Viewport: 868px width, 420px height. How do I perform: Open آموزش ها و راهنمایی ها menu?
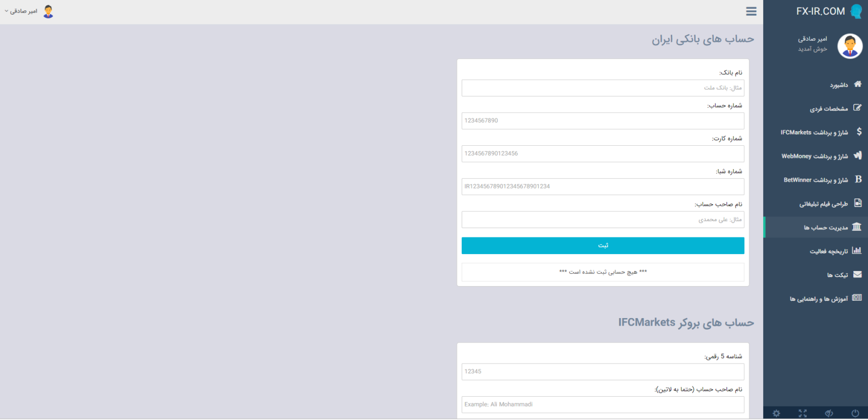pyautogui.click(x=818, y=299)
